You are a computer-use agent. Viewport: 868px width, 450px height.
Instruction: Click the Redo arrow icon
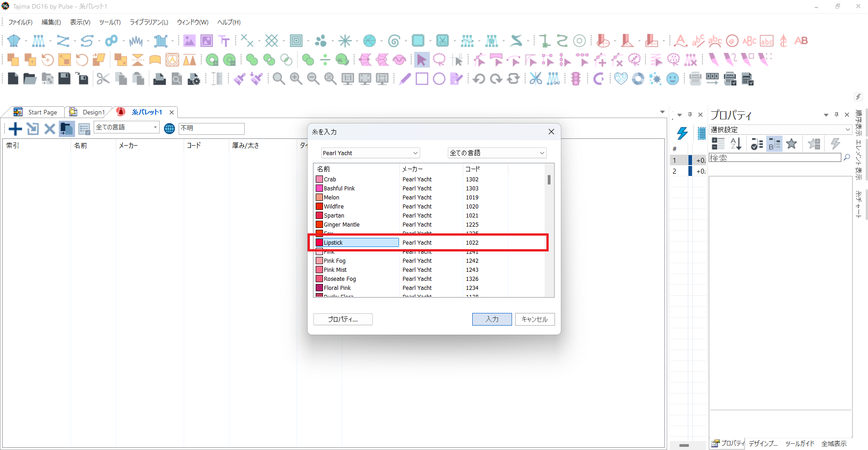(x=496, y=79)
